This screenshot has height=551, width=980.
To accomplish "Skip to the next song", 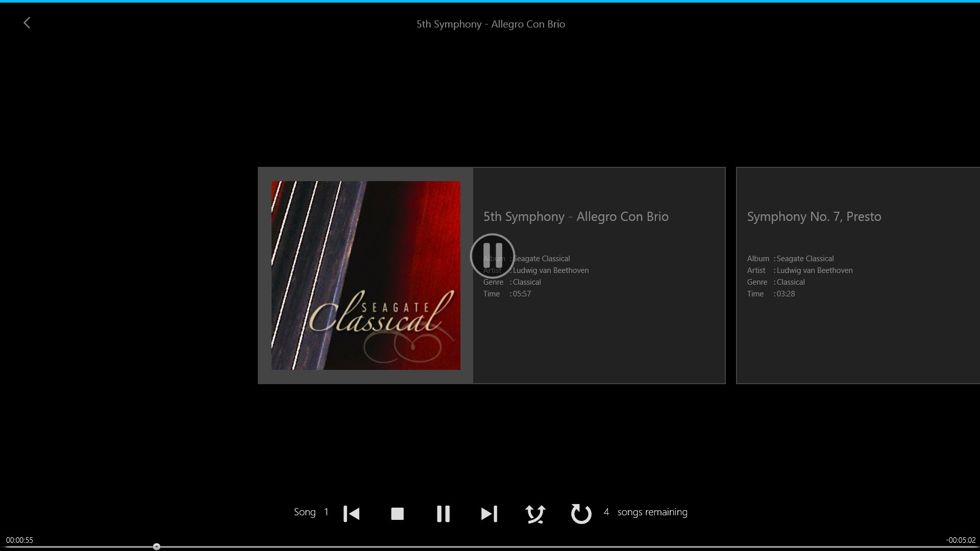I will point(489,514).
